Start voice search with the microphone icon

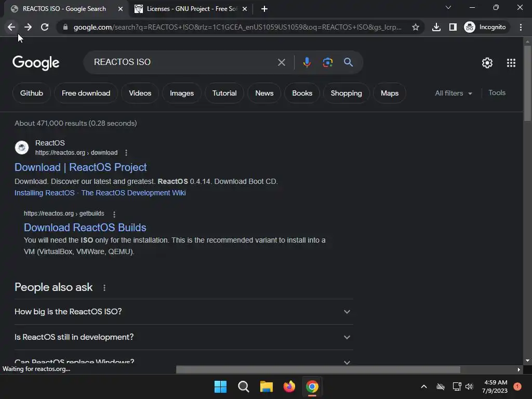[307, 62]
